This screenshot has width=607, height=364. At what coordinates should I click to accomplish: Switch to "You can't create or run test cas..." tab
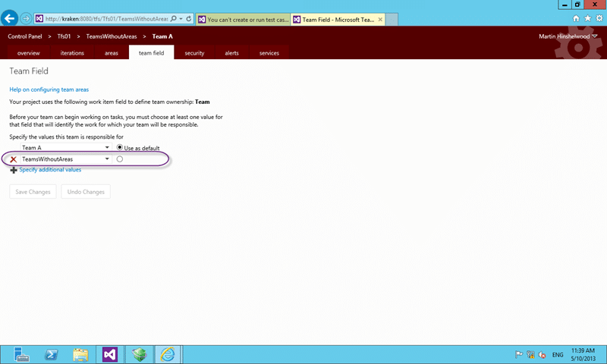coord(244,20)
